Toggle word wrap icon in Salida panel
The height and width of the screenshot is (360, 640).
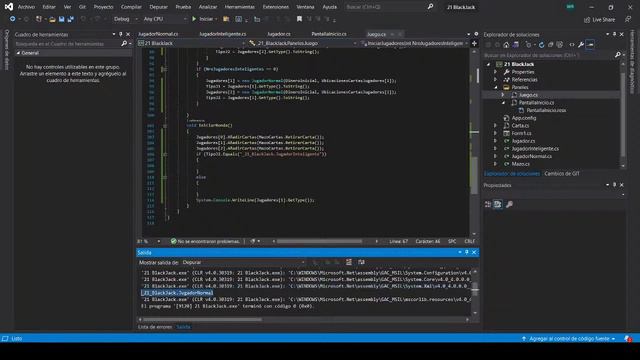tap(361, 262)
